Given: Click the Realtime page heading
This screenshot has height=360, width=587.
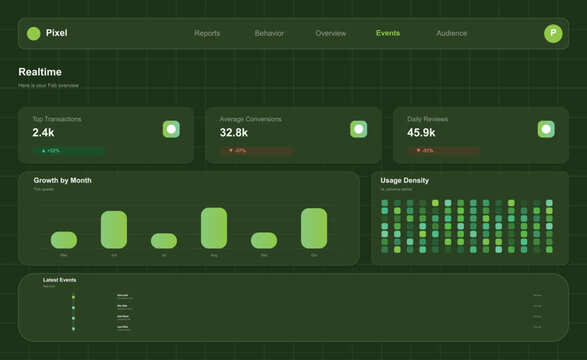Looking at the screenshot, I should pyautogui.click(x=40, y=72).
